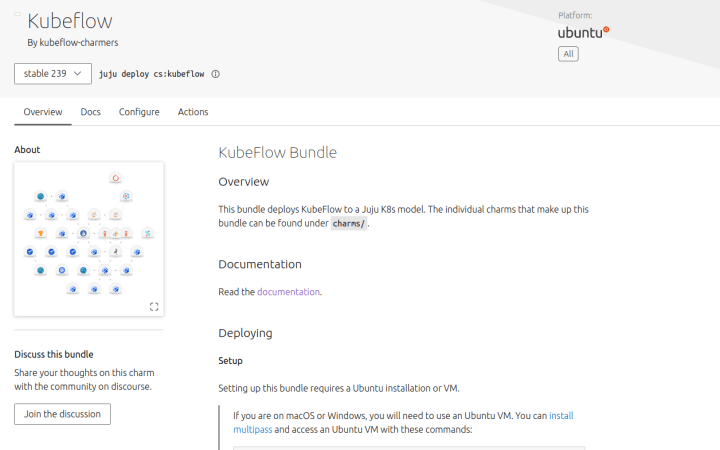Open the stable 239 channel dropdown
The image size is (720, 450).
click(x=53, y=73)
